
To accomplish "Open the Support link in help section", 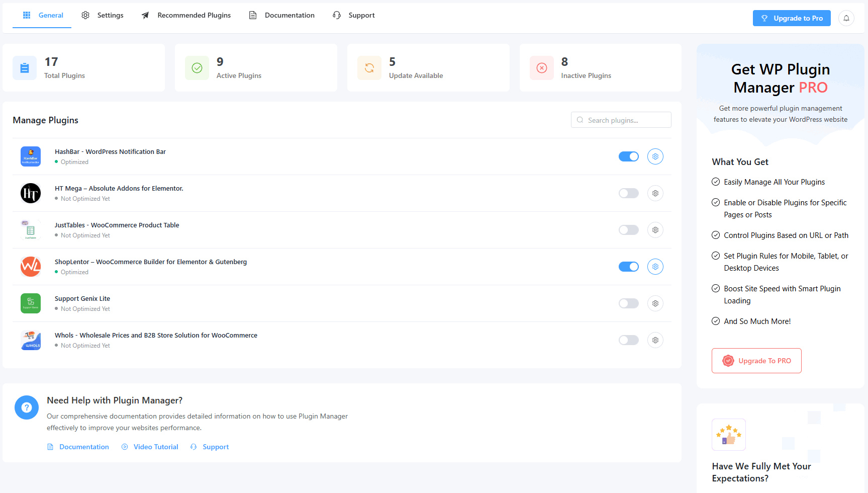I will coord(210,447).
